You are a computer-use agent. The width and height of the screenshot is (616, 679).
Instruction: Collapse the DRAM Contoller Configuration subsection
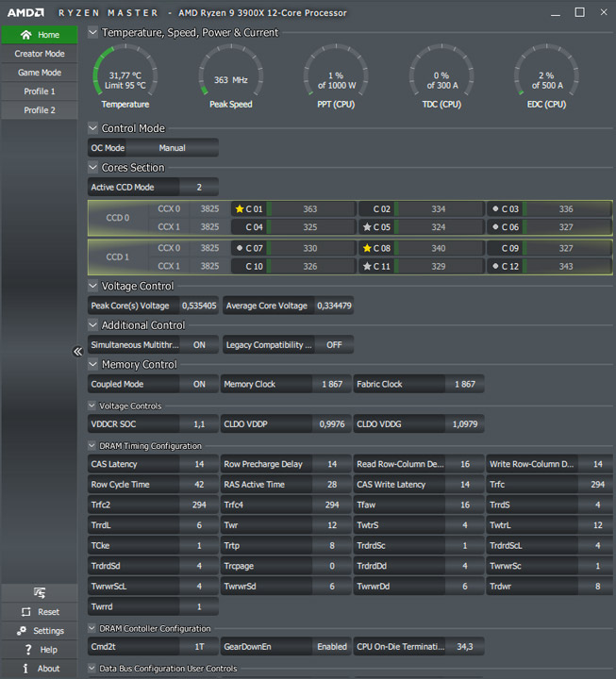coord(92,628)
